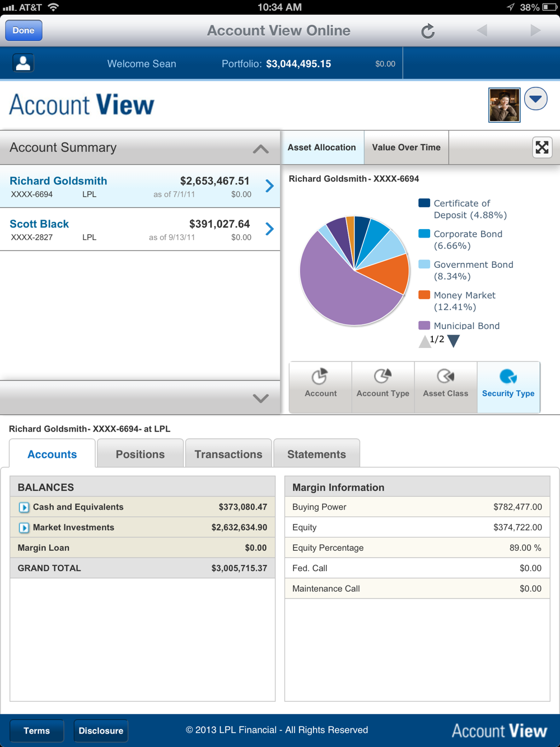The image size is (560, 747).
Task: Show allocation by Asset Class
Action: pos(446,387)
